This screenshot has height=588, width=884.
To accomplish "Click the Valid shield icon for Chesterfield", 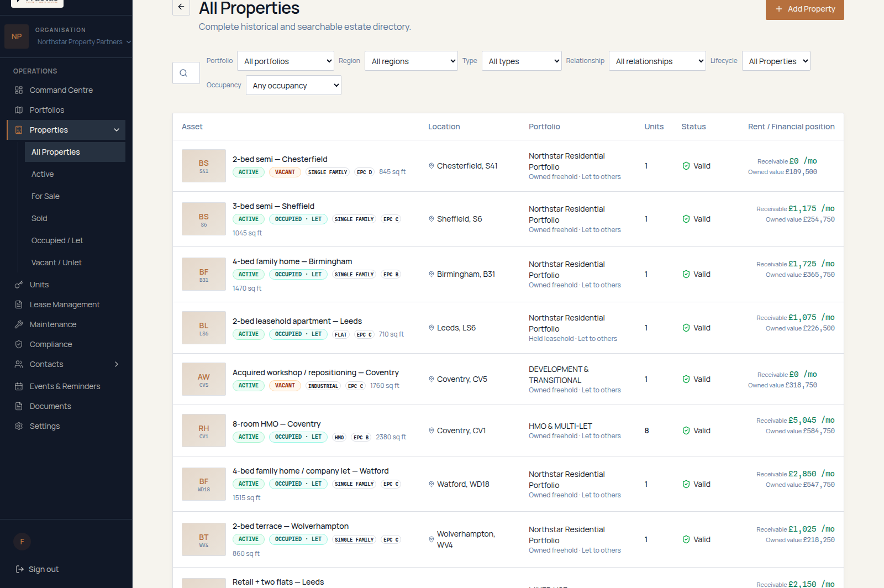I will pyautogui.click(x=686, y=166).
